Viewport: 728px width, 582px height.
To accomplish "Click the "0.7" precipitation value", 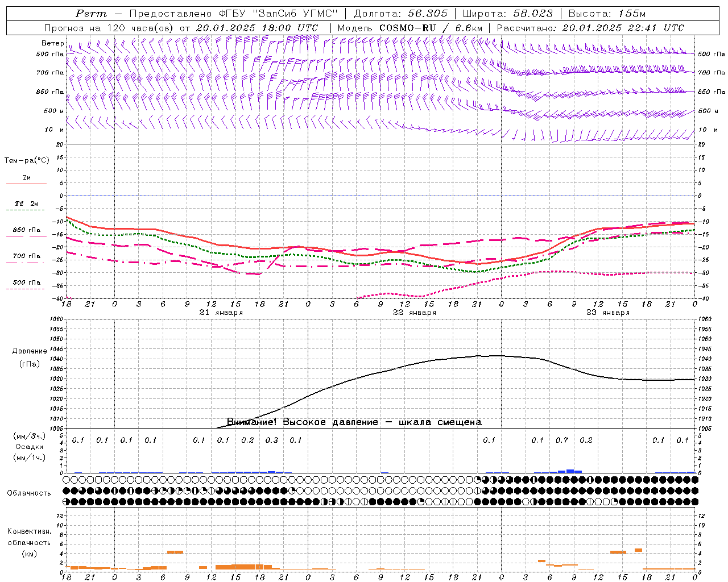I will click(x=562, y=440).
